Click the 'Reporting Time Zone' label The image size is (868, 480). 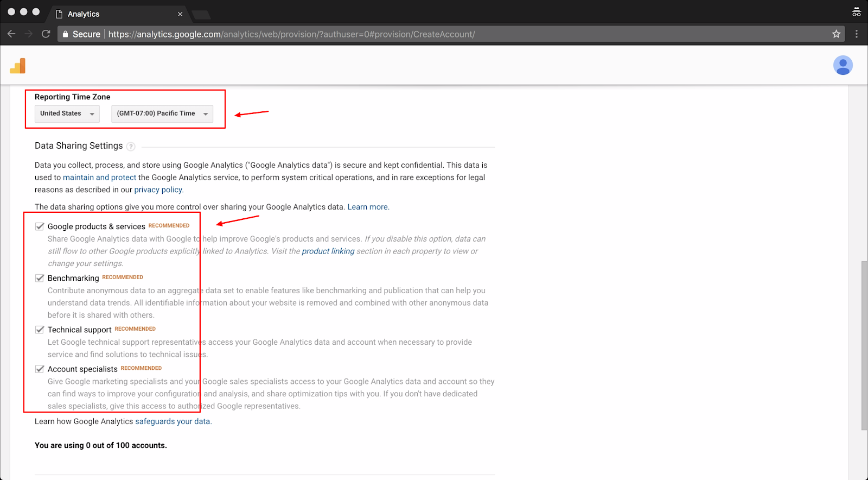(x=72, y=97)
